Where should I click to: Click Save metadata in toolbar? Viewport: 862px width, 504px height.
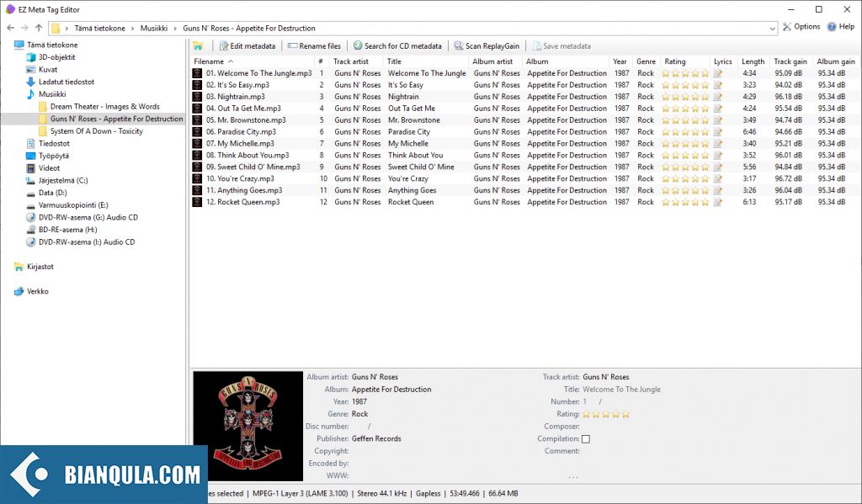click(x=561, y=46)
